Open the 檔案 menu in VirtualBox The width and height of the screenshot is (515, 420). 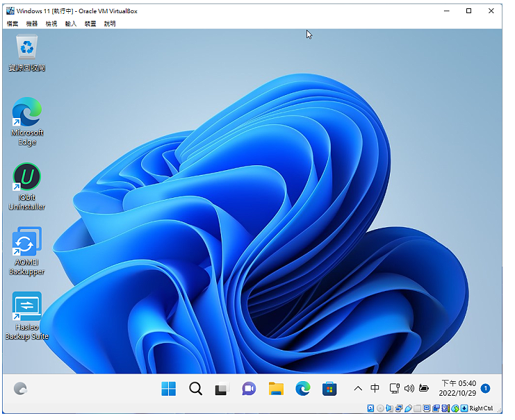click(13, 24)
